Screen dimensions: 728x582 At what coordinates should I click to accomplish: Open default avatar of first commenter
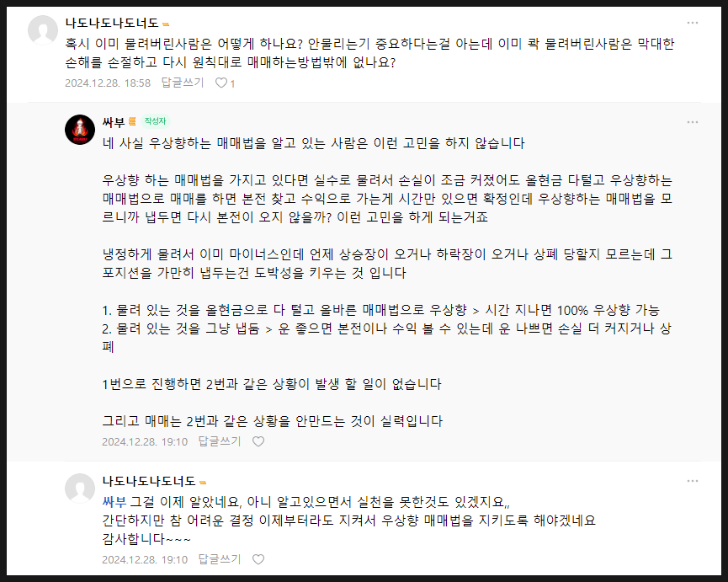[x=43, y=30]
